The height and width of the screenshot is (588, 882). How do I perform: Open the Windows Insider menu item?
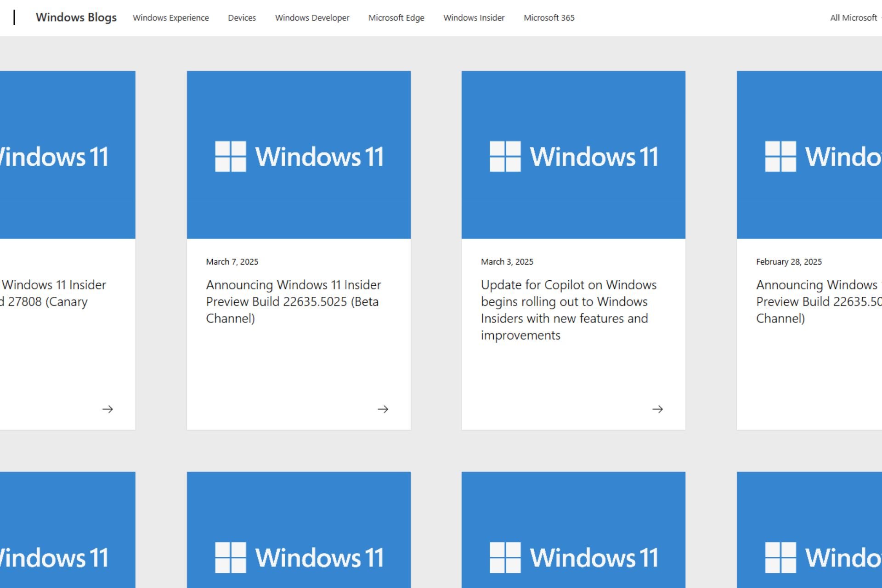(474, 18)
